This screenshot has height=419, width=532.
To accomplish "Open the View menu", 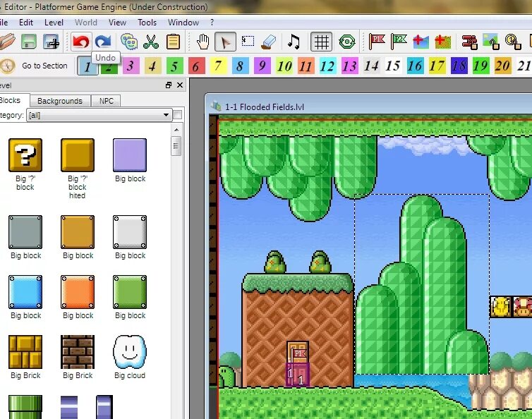I will click(x=117, y=23).
